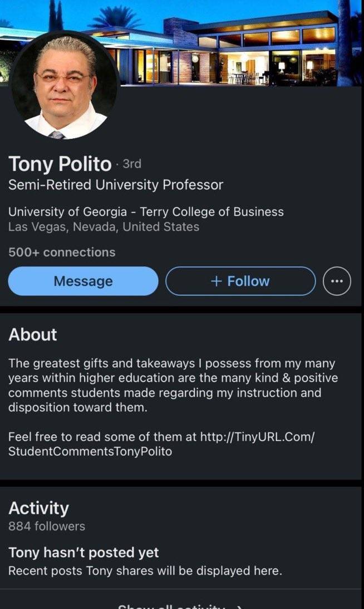This screenshot has height=609, width=364.
Task: Tap the plus icon on Follow
Action: 217,281
